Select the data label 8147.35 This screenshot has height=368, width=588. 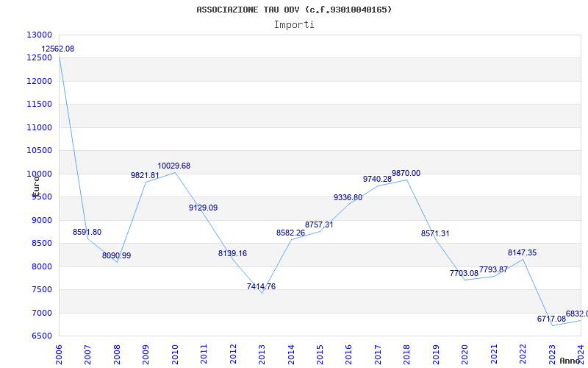coord(523,252)
